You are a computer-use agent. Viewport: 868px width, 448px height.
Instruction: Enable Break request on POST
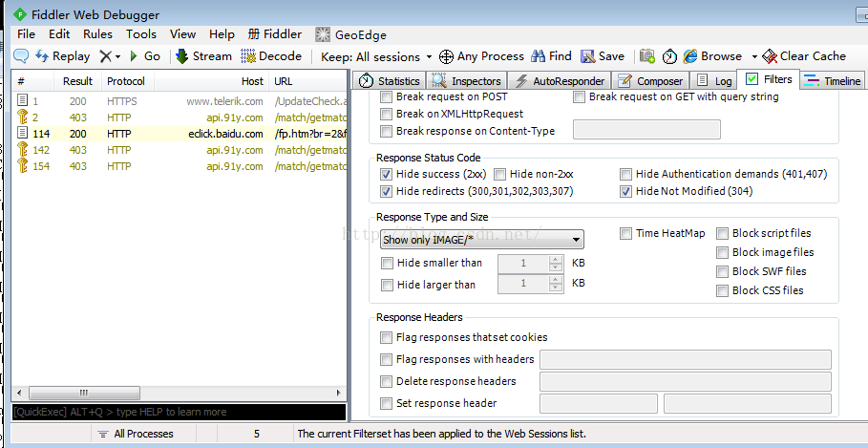click(386, 96)
